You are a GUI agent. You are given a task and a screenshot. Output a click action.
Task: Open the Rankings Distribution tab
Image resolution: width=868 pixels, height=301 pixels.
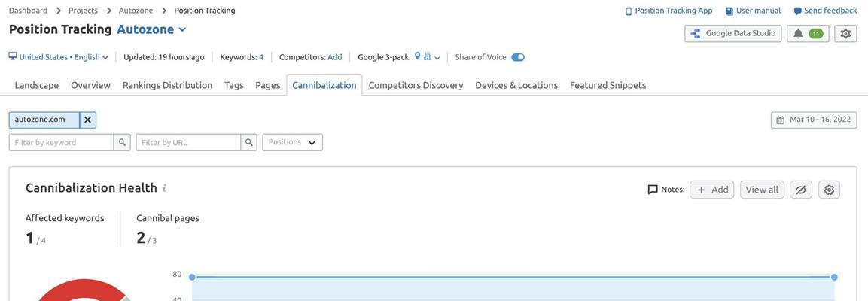167,85
